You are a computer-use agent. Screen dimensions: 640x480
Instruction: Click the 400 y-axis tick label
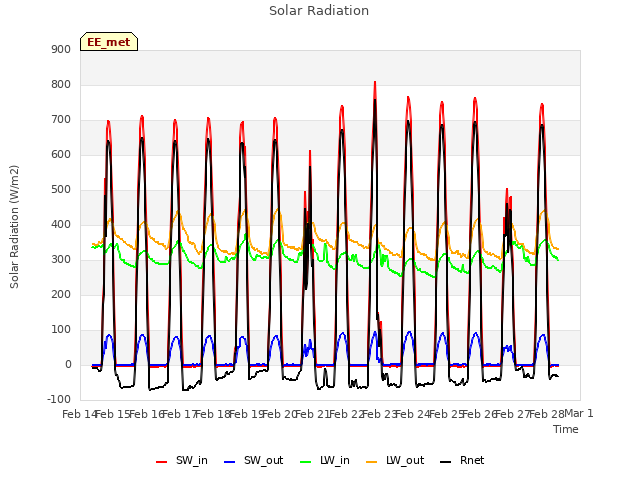61,224
